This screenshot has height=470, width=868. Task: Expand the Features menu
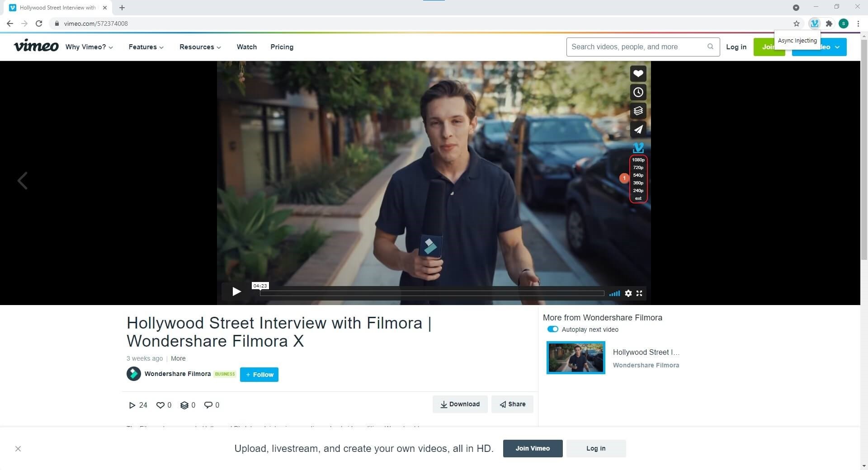point(146,47)
